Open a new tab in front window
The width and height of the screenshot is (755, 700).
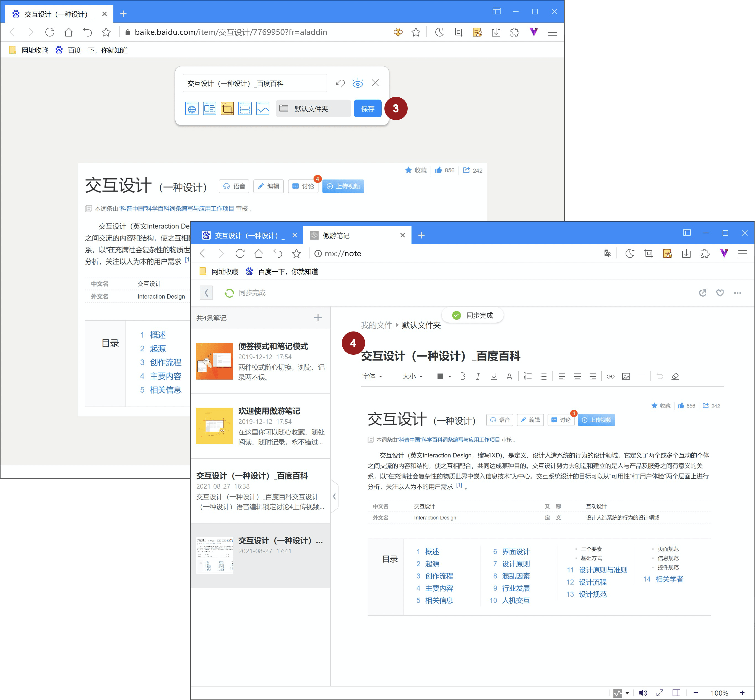tap(421, 236)
